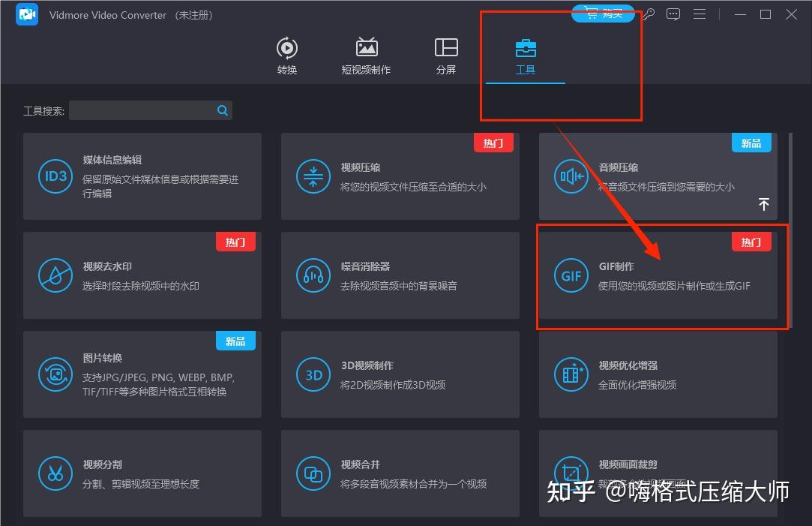Click the 视频优化增强 title text
The width and height of the screenshot is (812, 526).
tap(628, 365)
